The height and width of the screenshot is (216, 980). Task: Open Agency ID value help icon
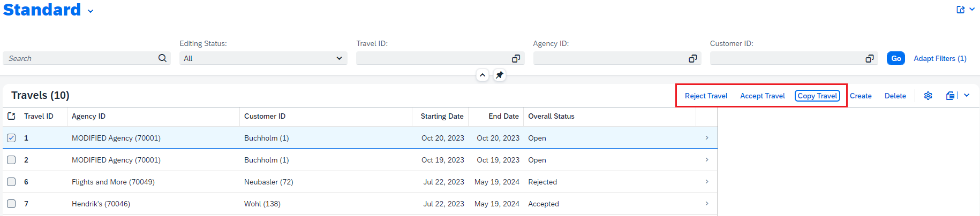click(x=692, y=58)
